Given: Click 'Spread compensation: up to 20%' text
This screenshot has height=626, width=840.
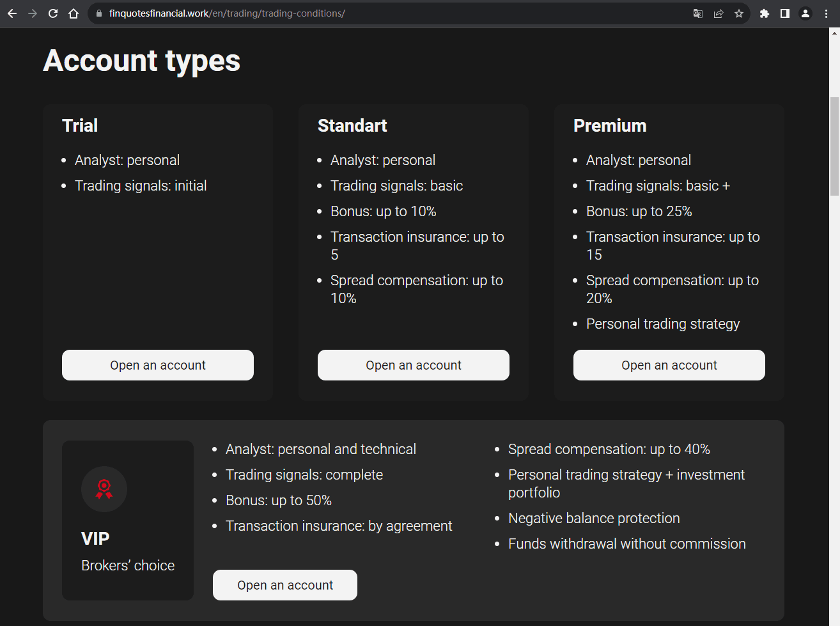Looking at the screenshot, I should [673, 289].
